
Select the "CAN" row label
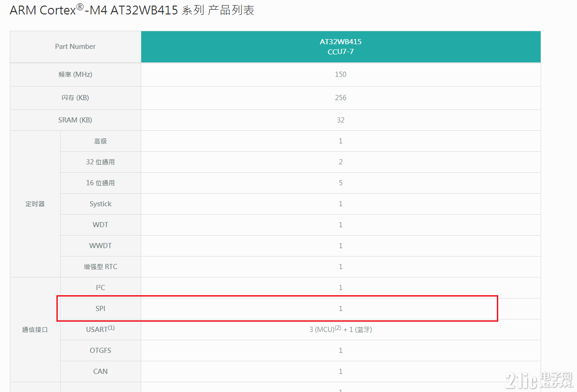point(101,372)
